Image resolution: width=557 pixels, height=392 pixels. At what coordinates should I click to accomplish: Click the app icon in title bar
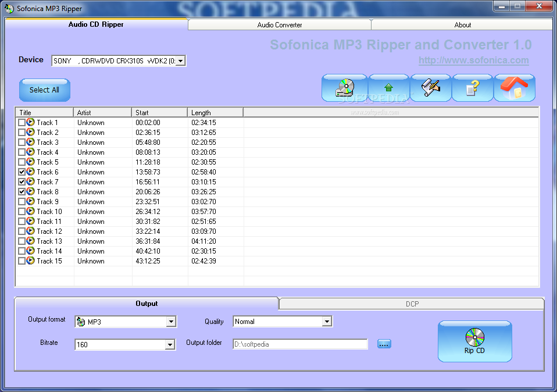click(x=9, y=8)
